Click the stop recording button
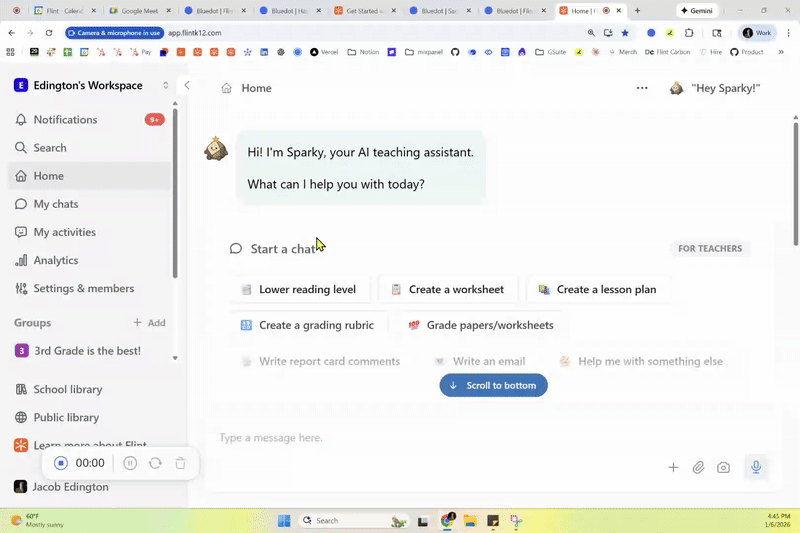Screen dimensions: 800x533 pyautogui.click(x=61, y=463)
